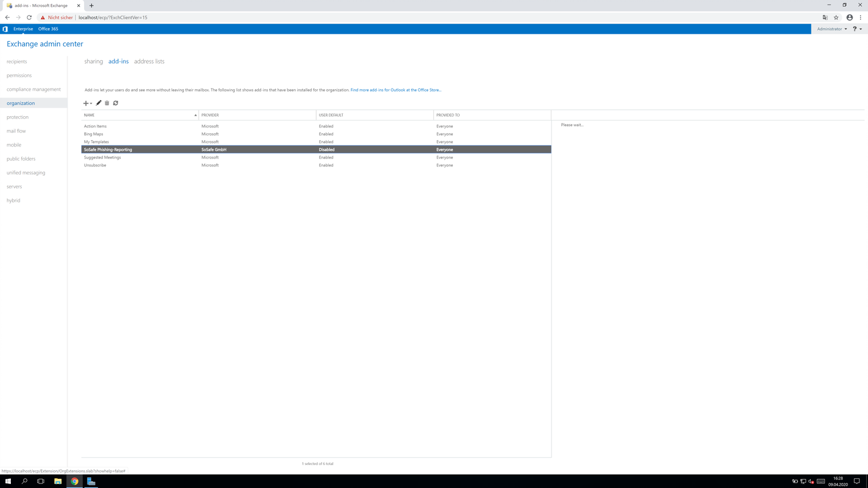Open File Explorer from the taskbar

pyautogui.click(x=58, y=481)
